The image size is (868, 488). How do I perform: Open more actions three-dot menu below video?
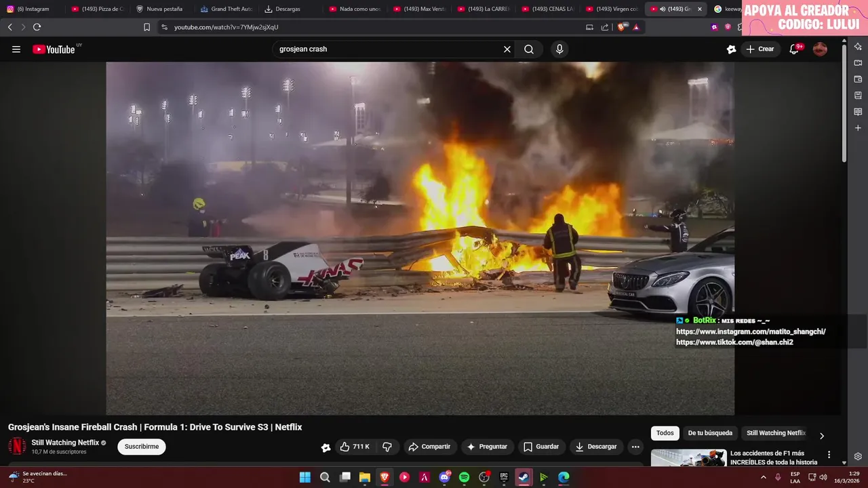(x=635, y=447)
